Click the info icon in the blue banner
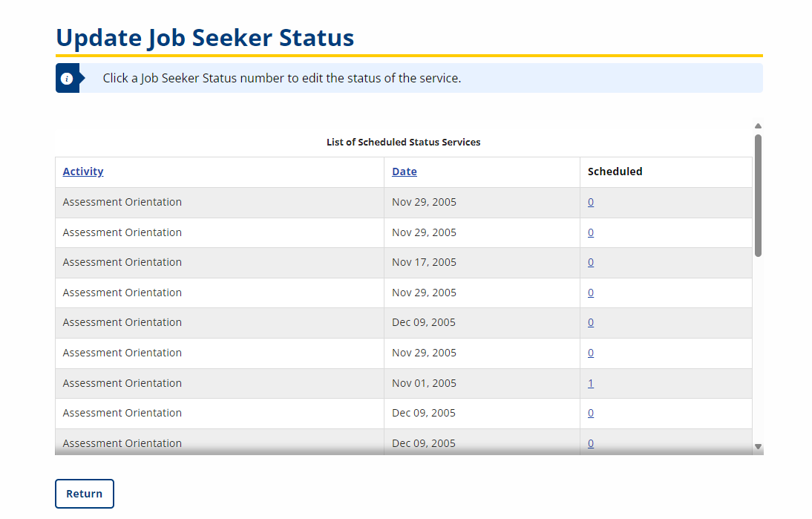This screenshot has width=812, height=519. (x=67, y=78)
